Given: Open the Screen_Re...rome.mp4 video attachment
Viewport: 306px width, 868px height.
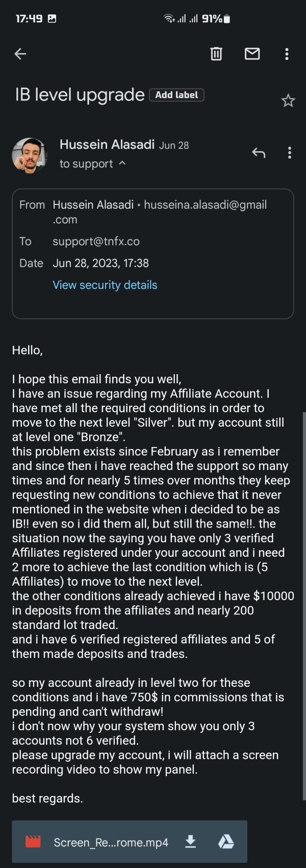Looking at the screenshot, I should [x=111, y=842].
